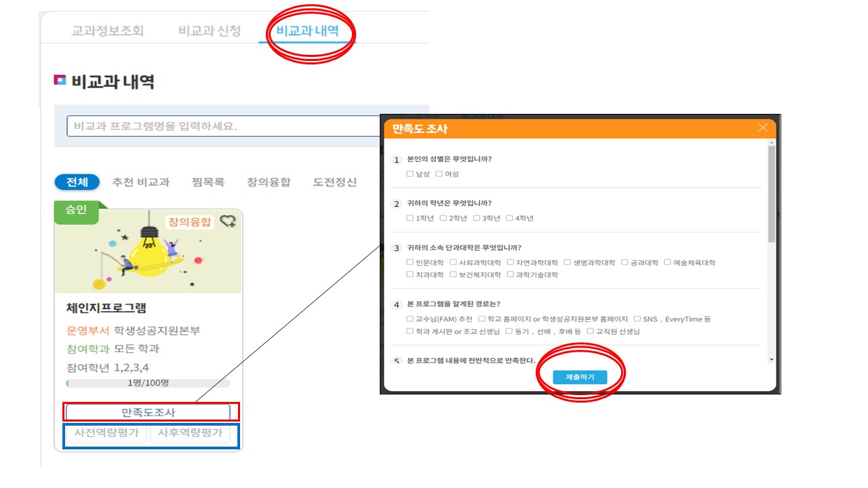868x488 pixels.
Task: Select the 추천 비교과 category filter
Action: 140,182
